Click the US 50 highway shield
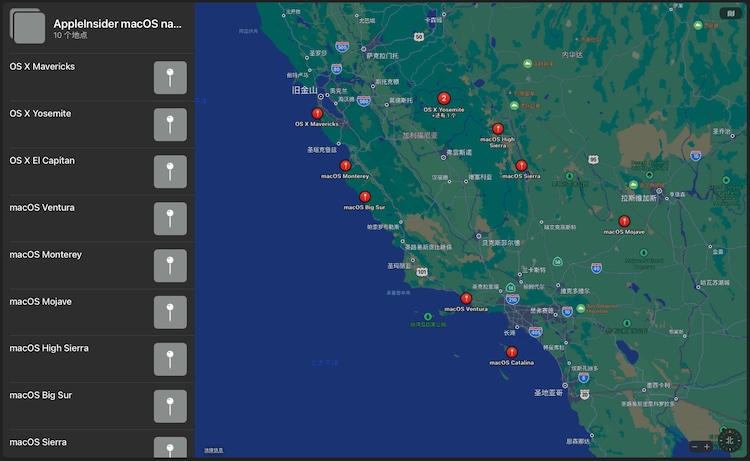Viewport: 750px width, 461px height. [x=419, y=37]
